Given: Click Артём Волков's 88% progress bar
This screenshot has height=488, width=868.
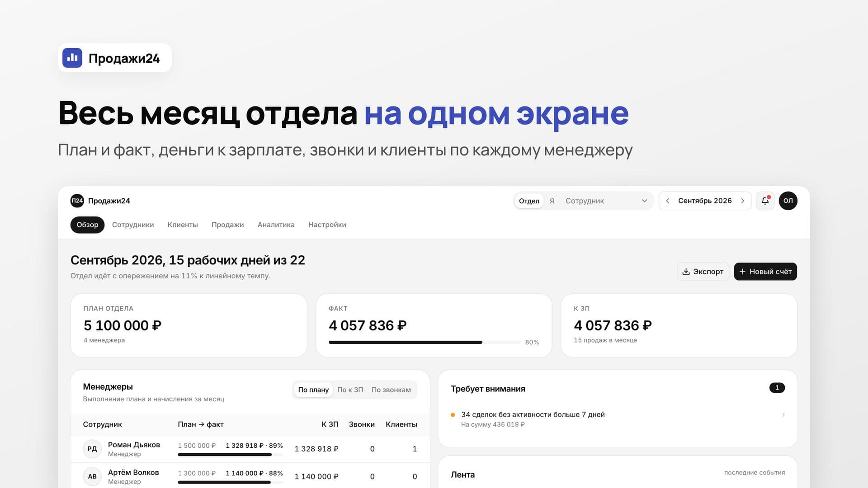Looking at the screenshot, I should (x=230, y=482).
